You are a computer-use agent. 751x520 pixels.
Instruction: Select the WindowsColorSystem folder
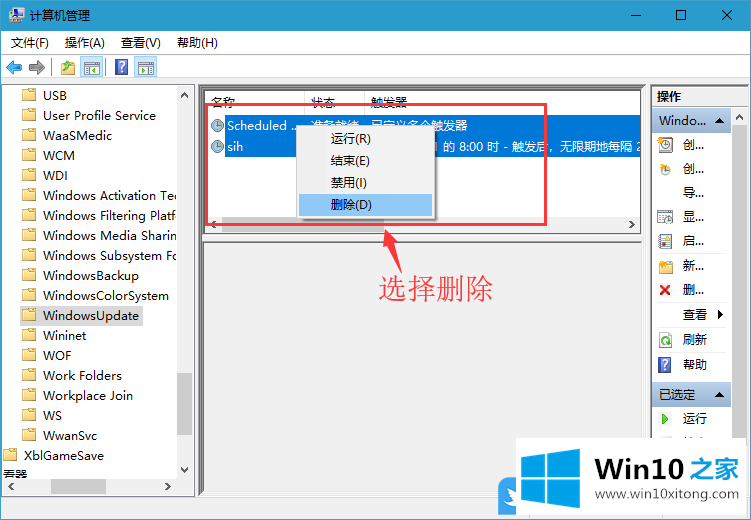click(x=105, y=295)
